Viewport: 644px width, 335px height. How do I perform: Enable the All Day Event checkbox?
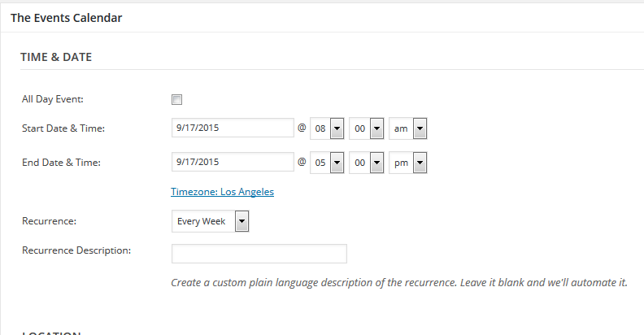(176, 100)
